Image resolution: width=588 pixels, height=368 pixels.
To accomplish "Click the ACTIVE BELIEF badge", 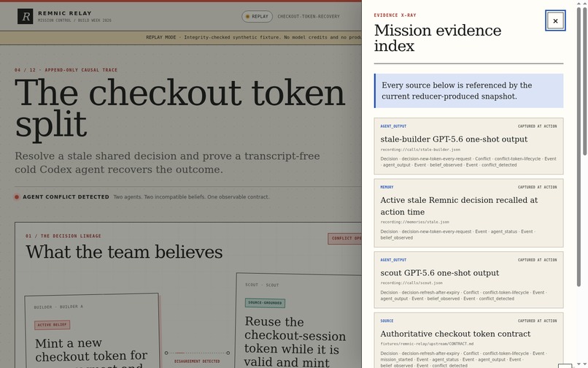I will tap(52, 325).
